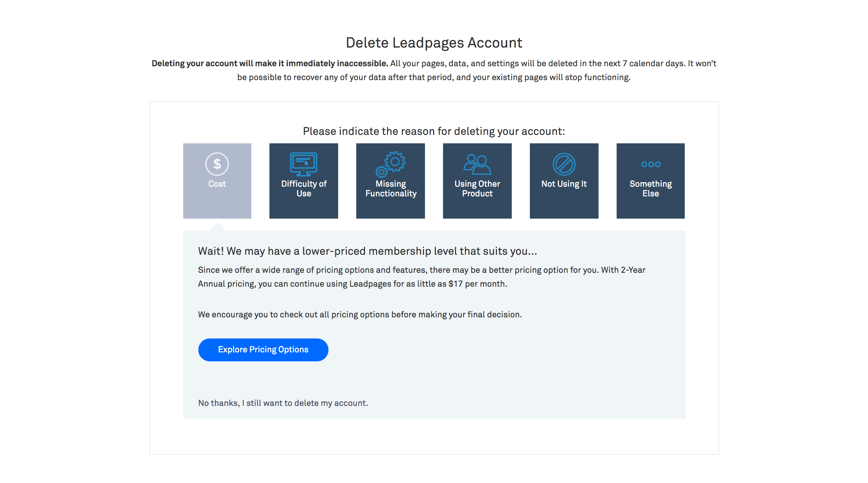Click No thanks, I still want to delete link
Viewport: 868px width, 483px height.
click(x=283, y=403)
